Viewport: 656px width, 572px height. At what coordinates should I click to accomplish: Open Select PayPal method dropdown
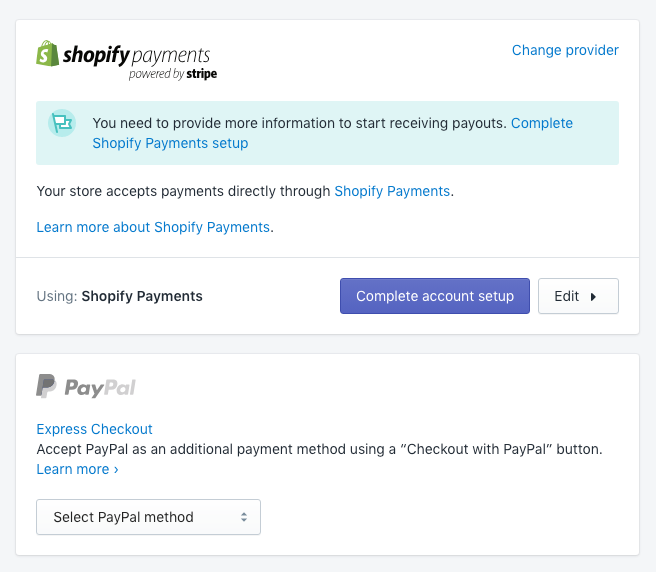pos(149,517)
